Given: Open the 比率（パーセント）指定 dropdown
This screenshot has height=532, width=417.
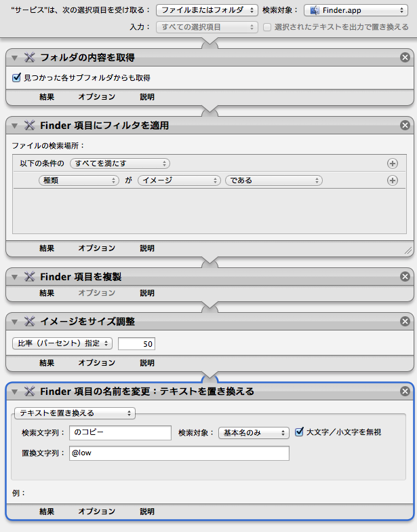Looking at the screenshot, I should pos(62,343).
